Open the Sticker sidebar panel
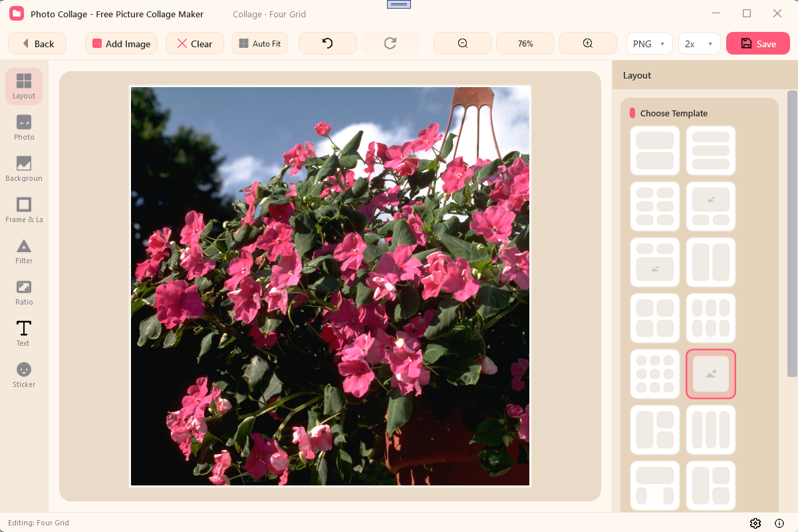798x532 pixels. 24,375
